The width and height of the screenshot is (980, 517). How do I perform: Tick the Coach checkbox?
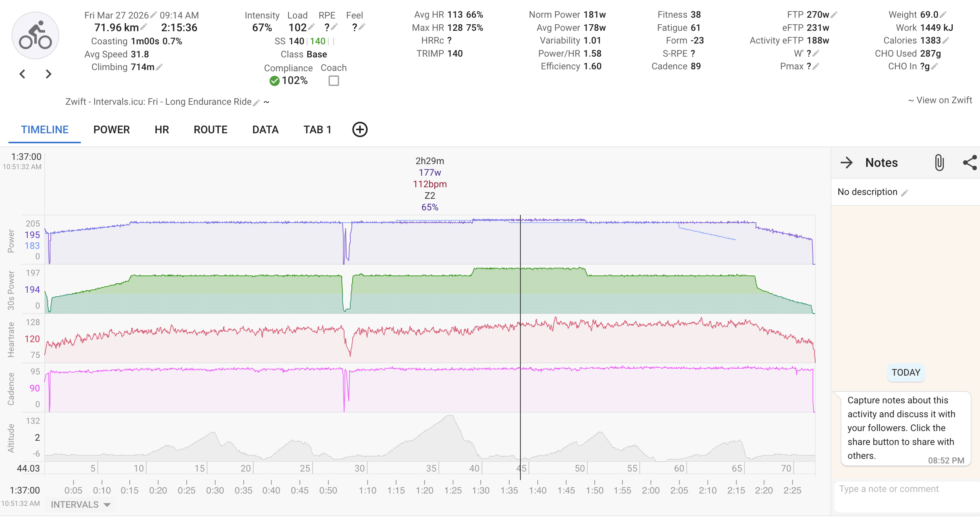334,81
